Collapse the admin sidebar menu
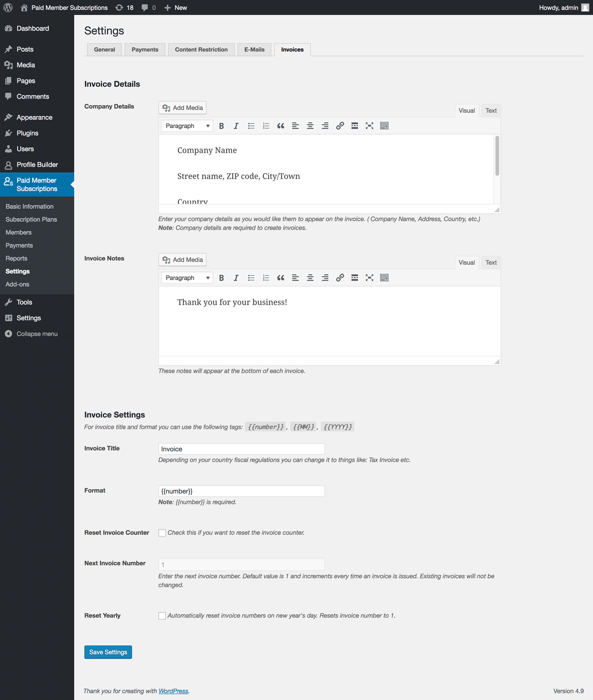This screenshot has width=593, height=700. (x=37, y=334)
